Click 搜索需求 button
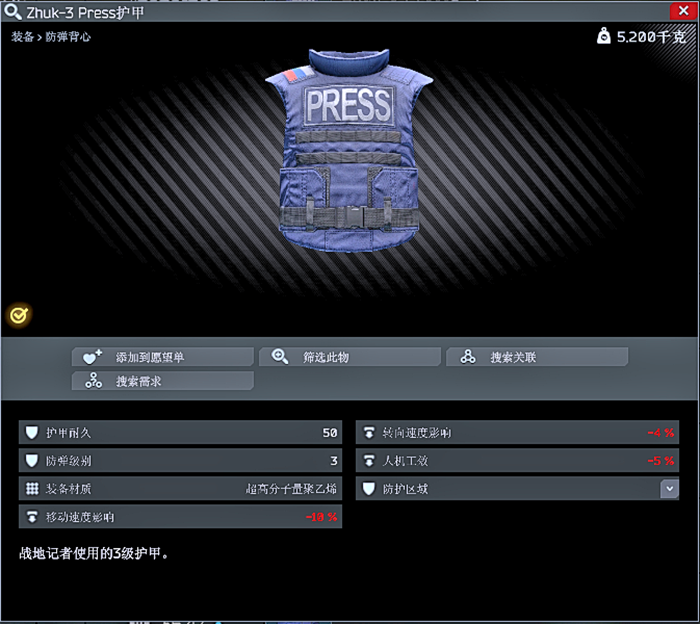The height and width of the screenshot is (624, 700). tap(163, 381)
